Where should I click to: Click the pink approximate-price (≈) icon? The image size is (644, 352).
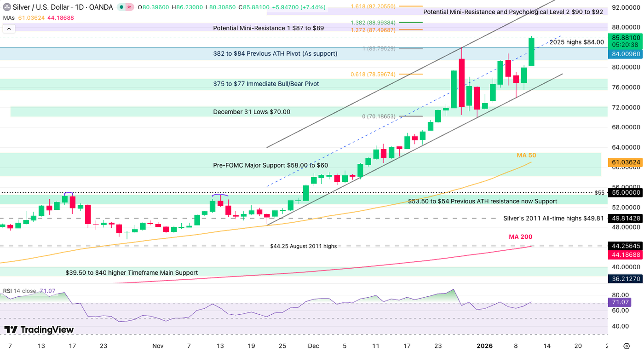tap(129, 7)
